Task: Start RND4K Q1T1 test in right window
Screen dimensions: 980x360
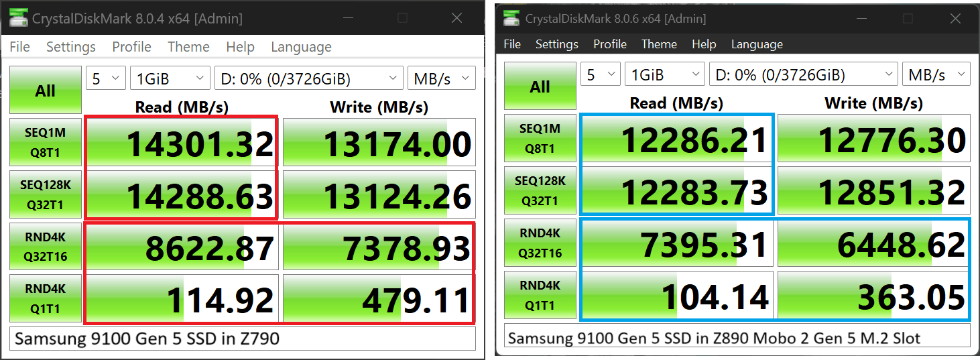Action: (x=540, y=295)
